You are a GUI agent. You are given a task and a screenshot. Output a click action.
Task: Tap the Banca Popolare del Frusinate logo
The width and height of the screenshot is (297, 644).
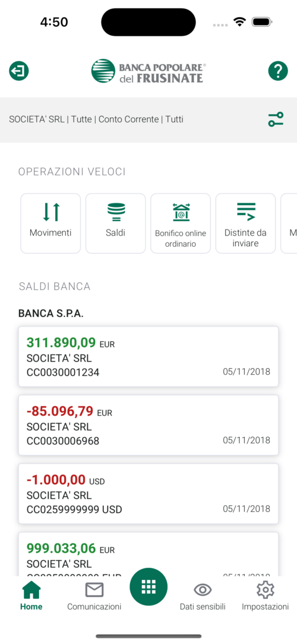pos(148,71)
